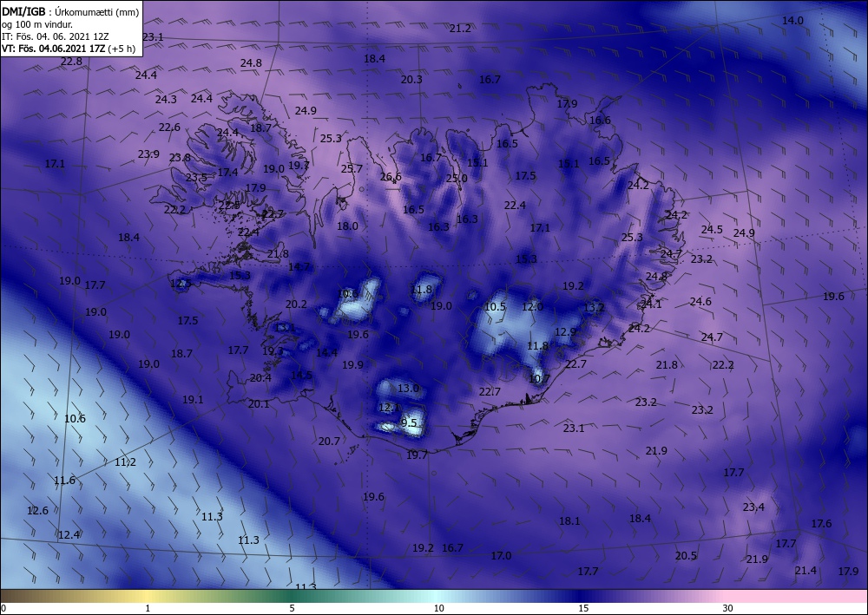This screenshot has width=868, height=615.
Task: Click the map value '14.7'
Action: click(299, 266)
